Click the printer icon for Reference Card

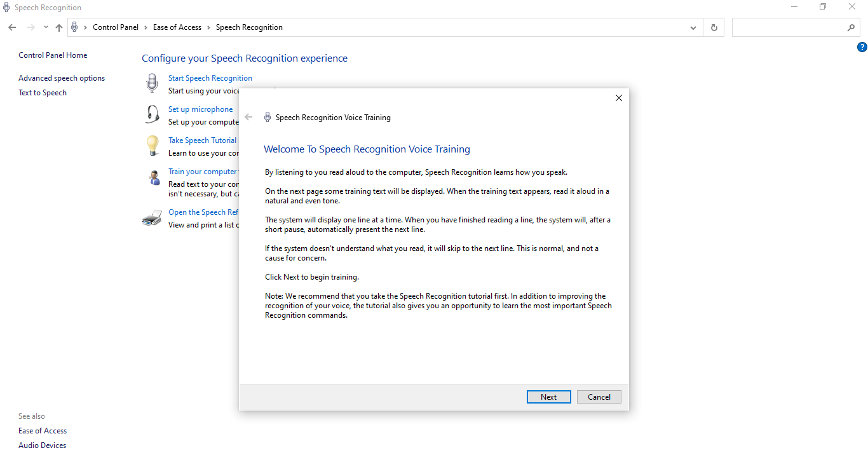[x=152, y=218]
